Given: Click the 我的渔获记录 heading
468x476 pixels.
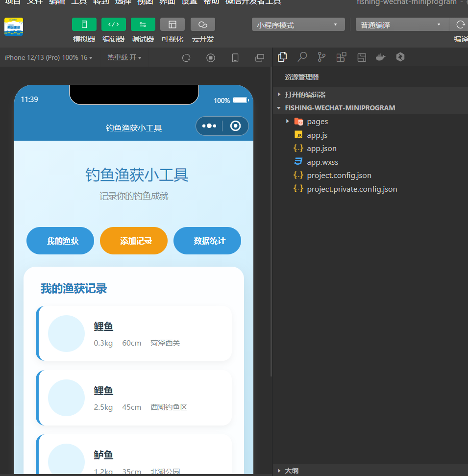Looking at the screenshot, I should [74, 288].
